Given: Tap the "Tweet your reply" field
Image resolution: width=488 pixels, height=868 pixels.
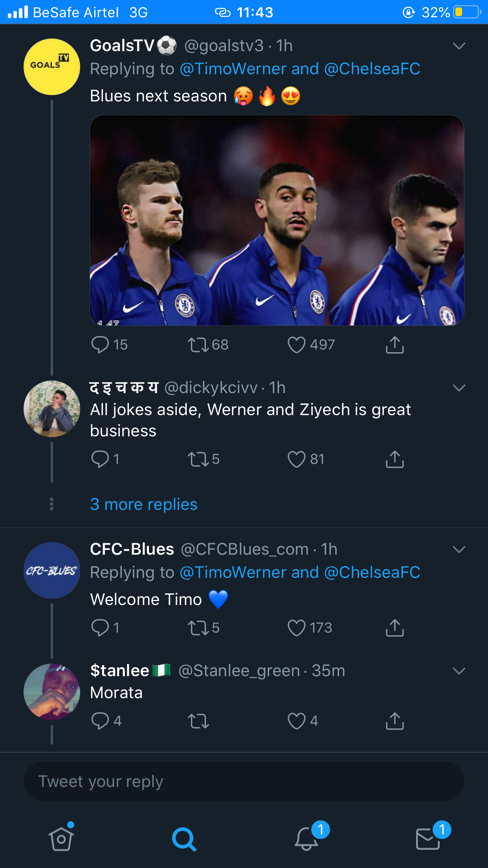Looking at the screenshot, I should pyautogui.click(x=244, y=782).
